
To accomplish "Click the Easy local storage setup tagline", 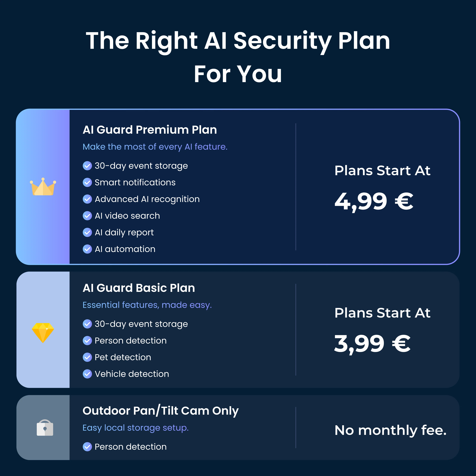I will (x=136, y=428).
